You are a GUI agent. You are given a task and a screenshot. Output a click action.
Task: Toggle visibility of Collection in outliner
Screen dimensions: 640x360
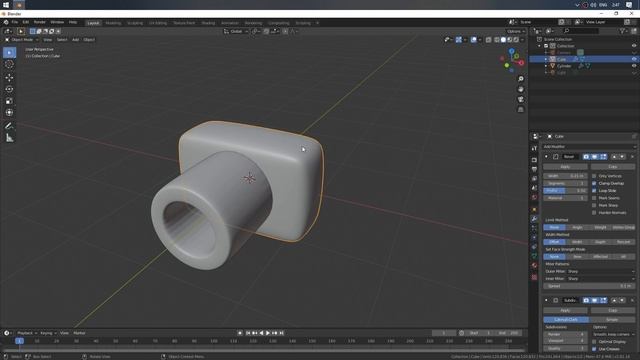(x=634, y=46)
